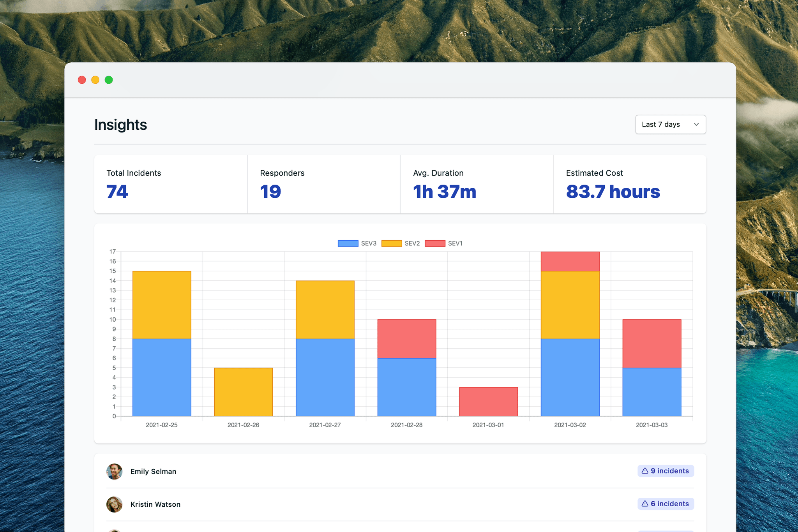Click Emily Selman's avatar
The image size is (798, 532).
point(115,471)
